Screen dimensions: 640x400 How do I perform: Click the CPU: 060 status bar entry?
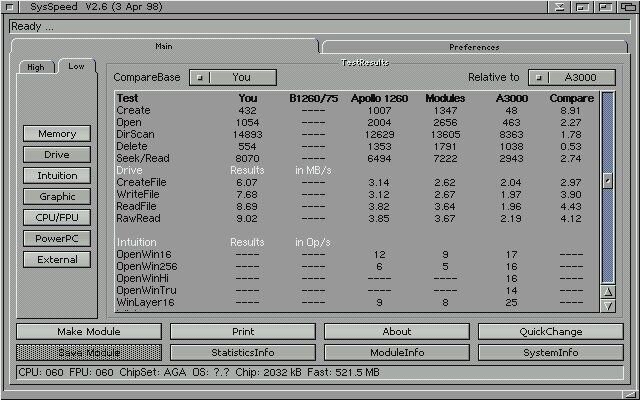pos(42,372)
